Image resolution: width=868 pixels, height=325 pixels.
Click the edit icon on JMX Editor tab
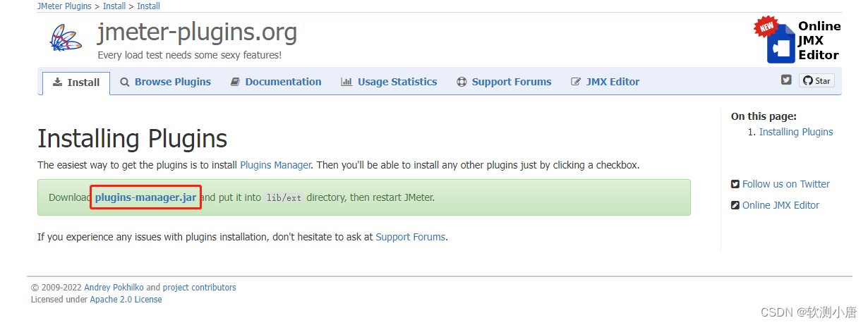point(576,82)
